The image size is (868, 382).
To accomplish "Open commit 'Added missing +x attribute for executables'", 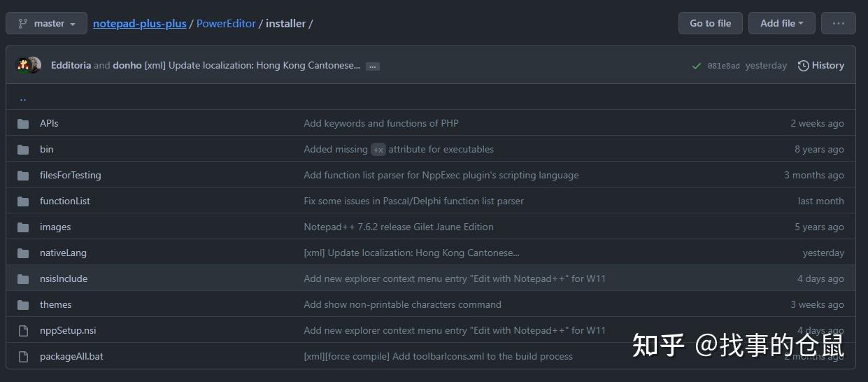I will tap(399, 149).
